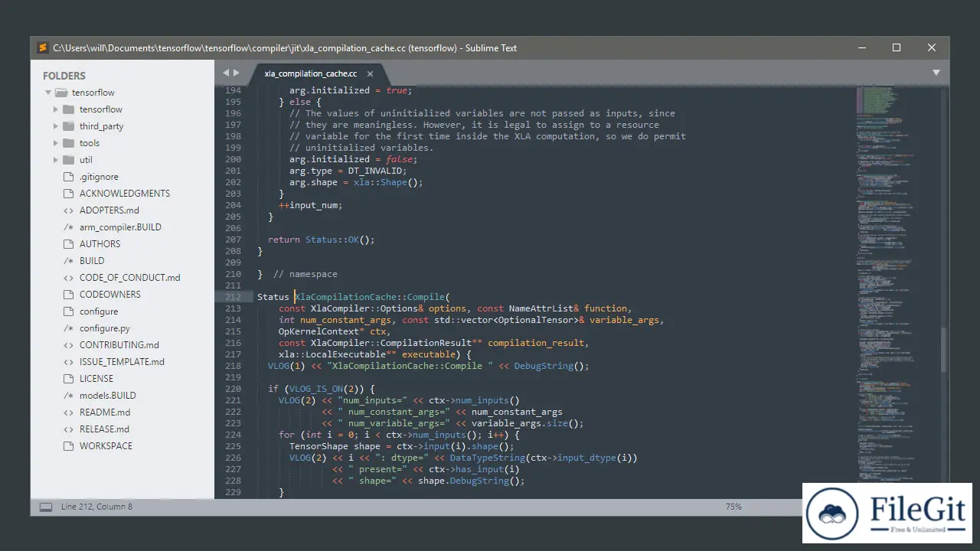Viewport: 980px width, 551px height.
Task: Click 'if (VLOG_IS_ON(2)) {' on line 220
Action: click(322, 389)
